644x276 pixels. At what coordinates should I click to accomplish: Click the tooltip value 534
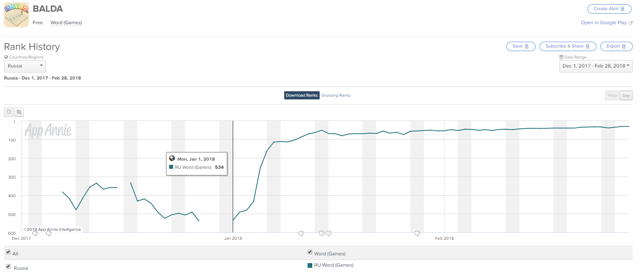pos(219,167)
